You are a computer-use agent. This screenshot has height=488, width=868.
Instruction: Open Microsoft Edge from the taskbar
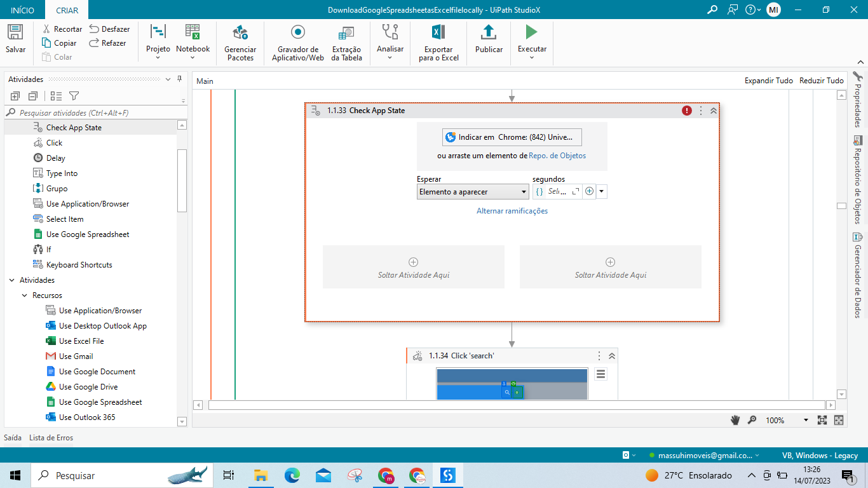point(292,475)
